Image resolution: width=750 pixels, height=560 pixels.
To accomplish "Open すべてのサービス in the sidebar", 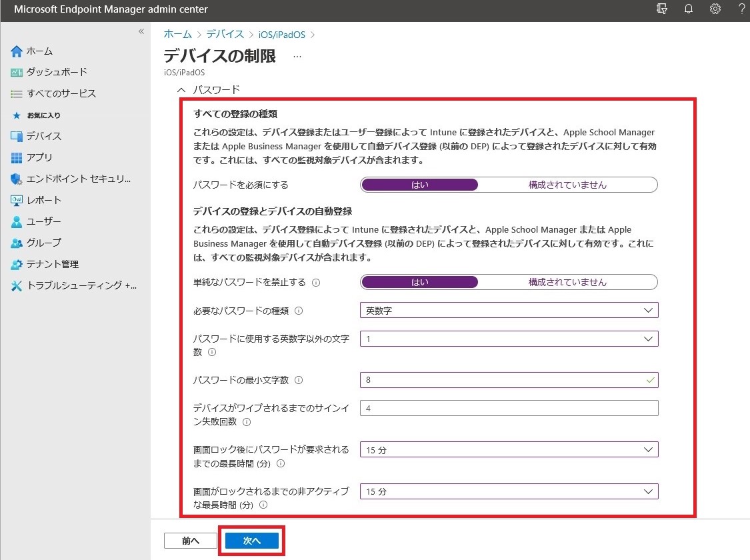I will pyautogui.click(x=61, y=94).
